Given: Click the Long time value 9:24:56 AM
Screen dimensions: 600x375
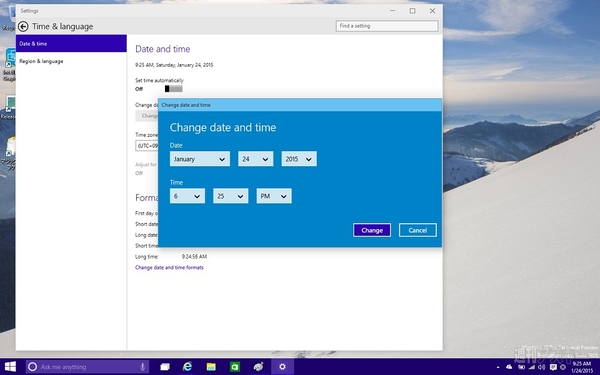Looking at the screenshot, I should [194, 256].
